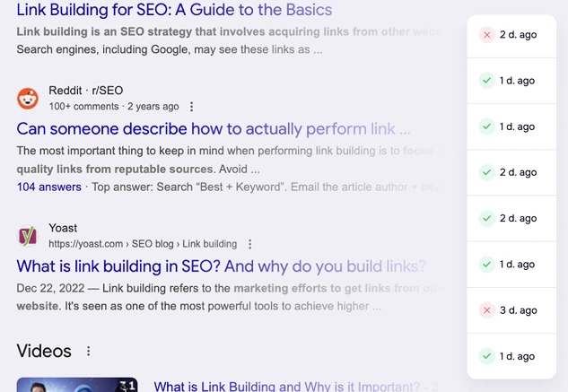
Task: Click the Reddit logo icon
Action: pos(28,98)
